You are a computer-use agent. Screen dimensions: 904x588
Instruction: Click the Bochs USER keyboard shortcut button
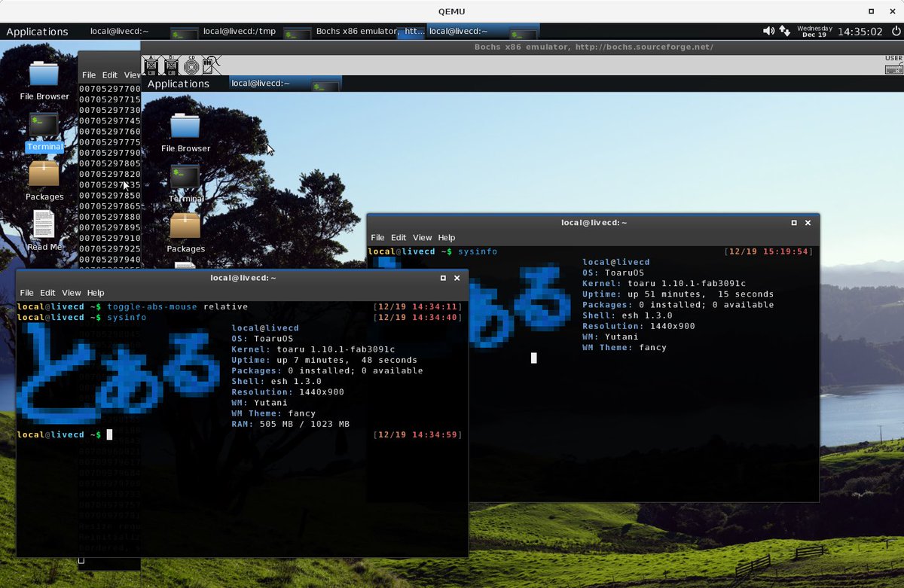click(x=893, y=65)
